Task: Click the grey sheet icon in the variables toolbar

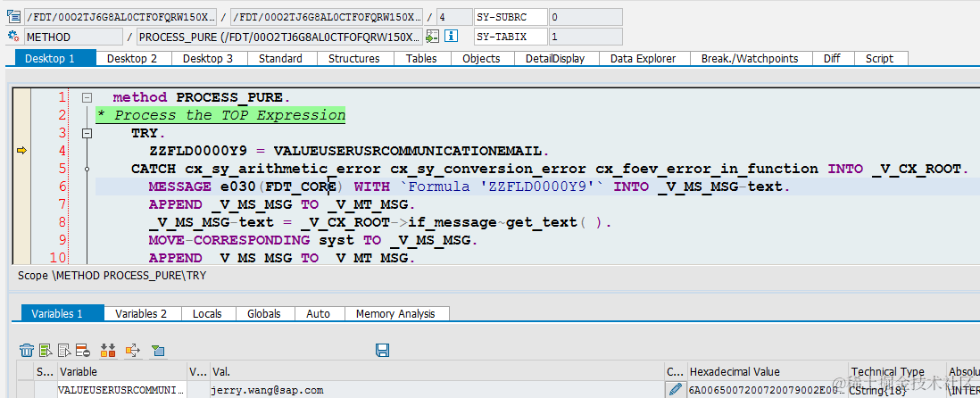Action: 64,350
